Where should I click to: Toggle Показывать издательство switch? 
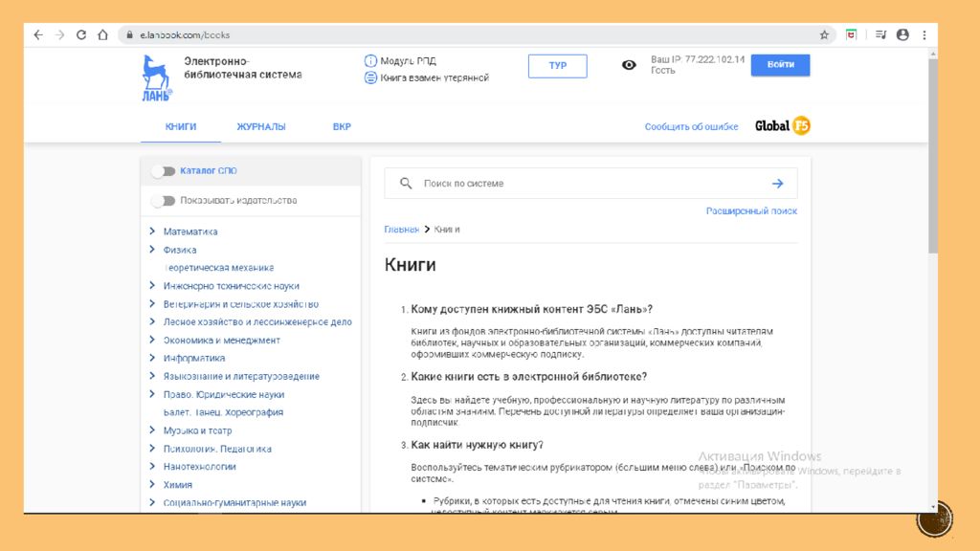164,201
